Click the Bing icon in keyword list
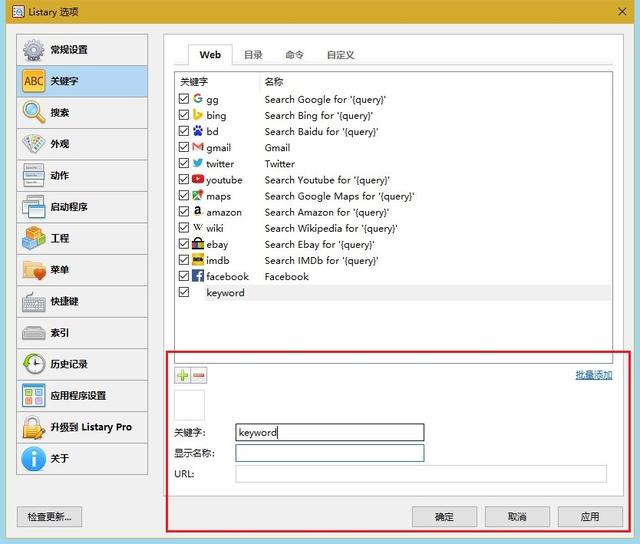640x544 pixels. coord(198,115)
